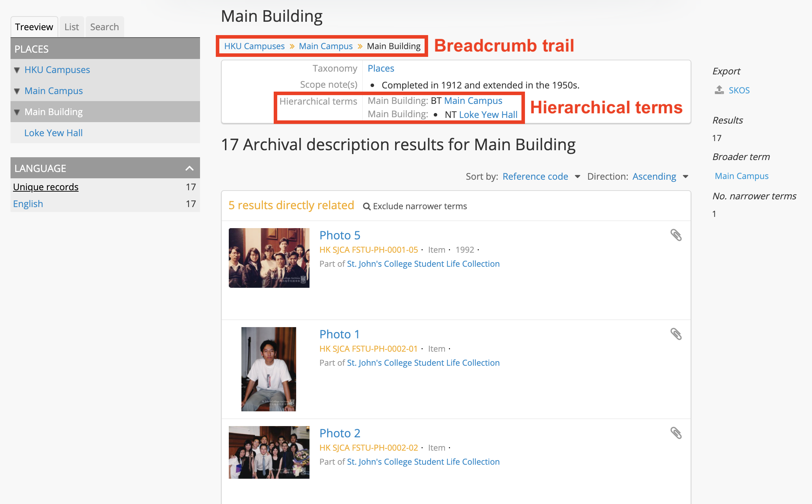The width and height of the screenshot is (812, 504).
Task: Open the paperclip attachment icon beside Photo 1
Action: click(x=677, y=334)
